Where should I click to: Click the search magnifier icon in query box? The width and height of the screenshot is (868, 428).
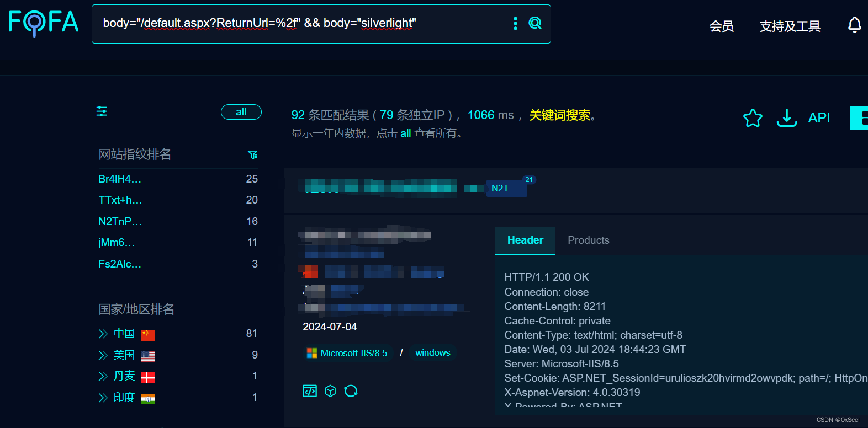(x=535, y=23)
